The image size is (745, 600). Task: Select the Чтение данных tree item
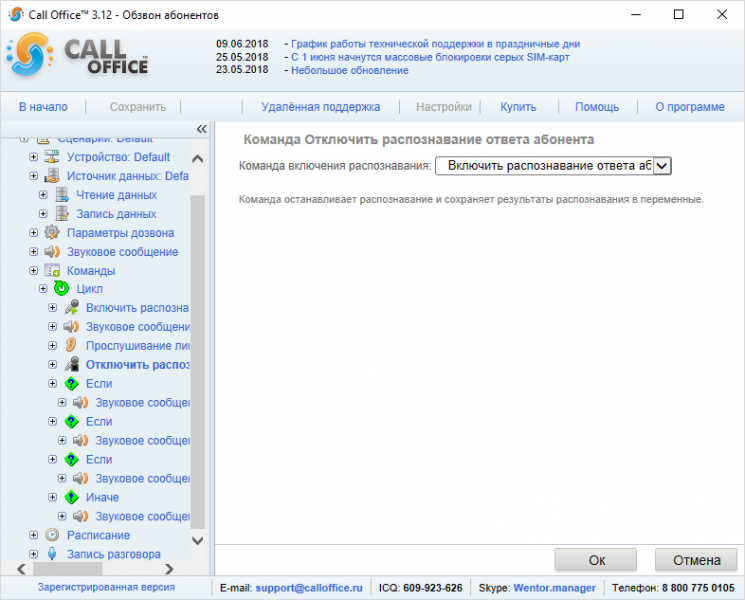click(x=116, y=195)
